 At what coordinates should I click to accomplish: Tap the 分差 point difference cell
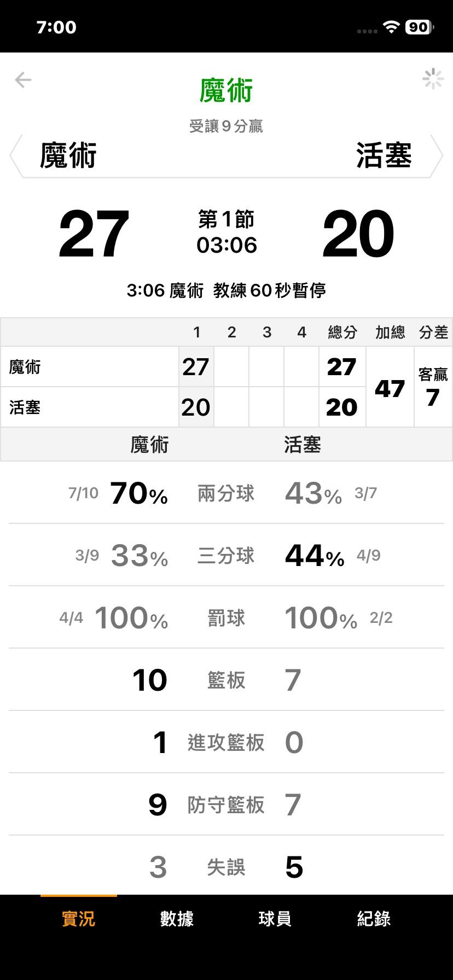[x=433, y=387]
